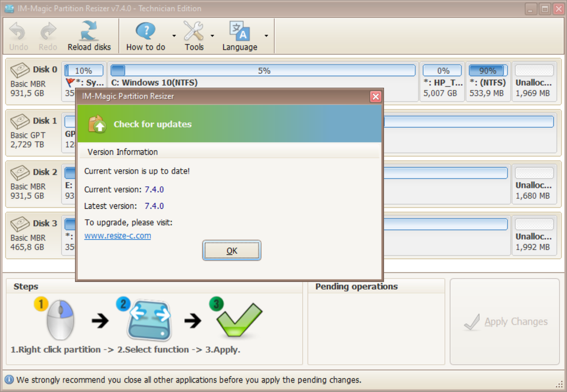
Task: Expand the How to do dropdown arrow
Action: pyautogui.click(x=174, y=36)
